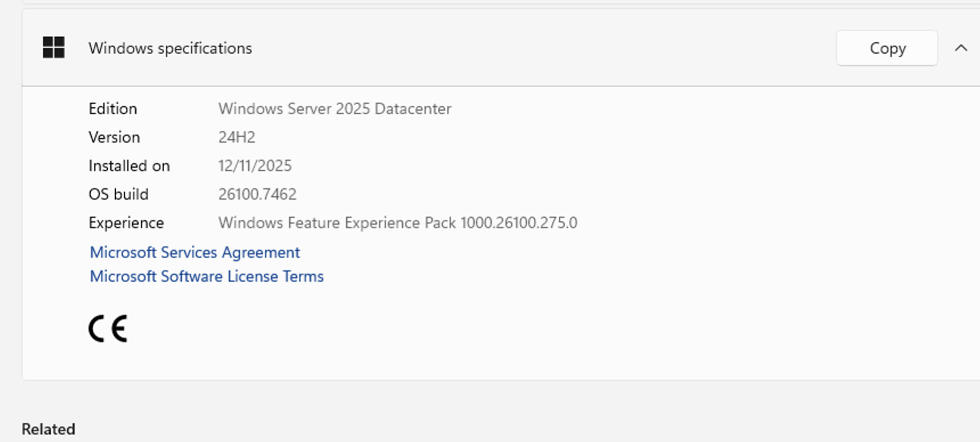The width and height of the screenshot is (980, 442).
Task: Click the Windows Feature Experience Pack value
Action: coord(398,223)
